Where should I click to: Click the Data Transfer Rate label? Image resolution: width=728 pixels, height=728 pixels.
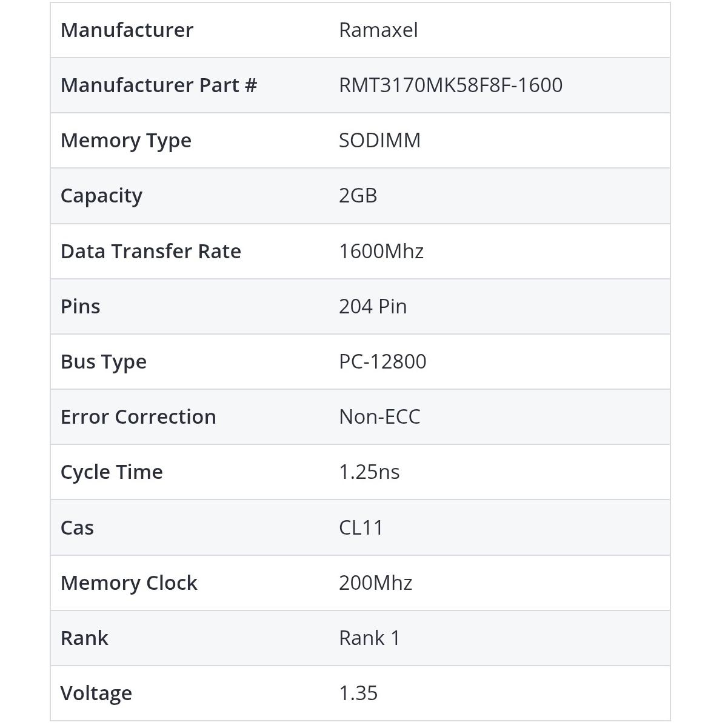[151, 252]
